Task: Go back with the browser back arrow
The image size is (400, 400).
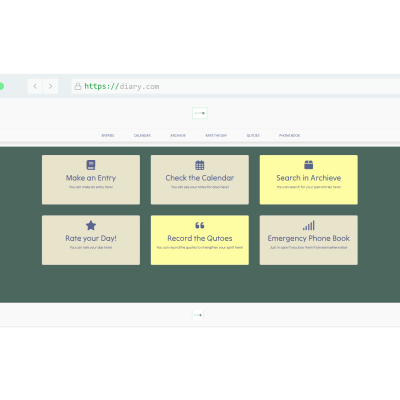Action: pyautogui.click(x=35, y=86)
